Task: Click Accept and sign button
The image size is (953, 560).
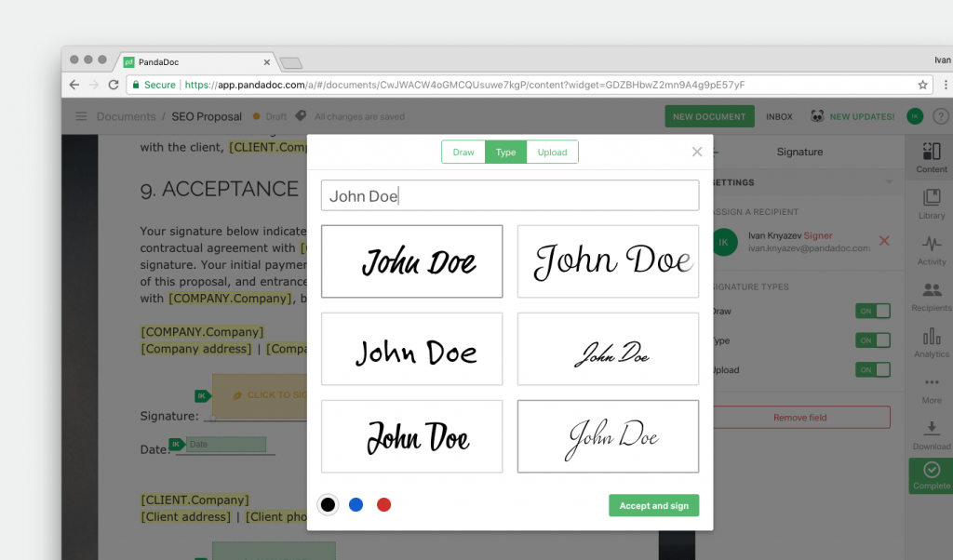Action: tap(654, 505)
